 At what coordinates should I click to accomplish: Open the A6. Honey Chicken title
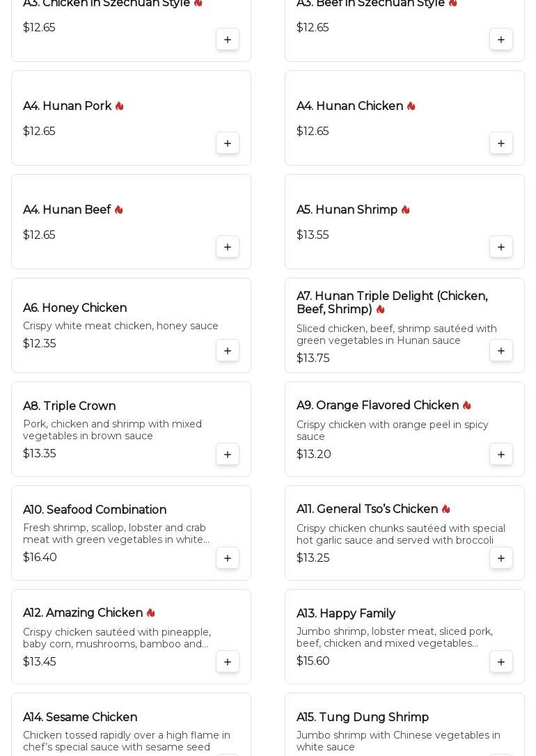point(74,308)
